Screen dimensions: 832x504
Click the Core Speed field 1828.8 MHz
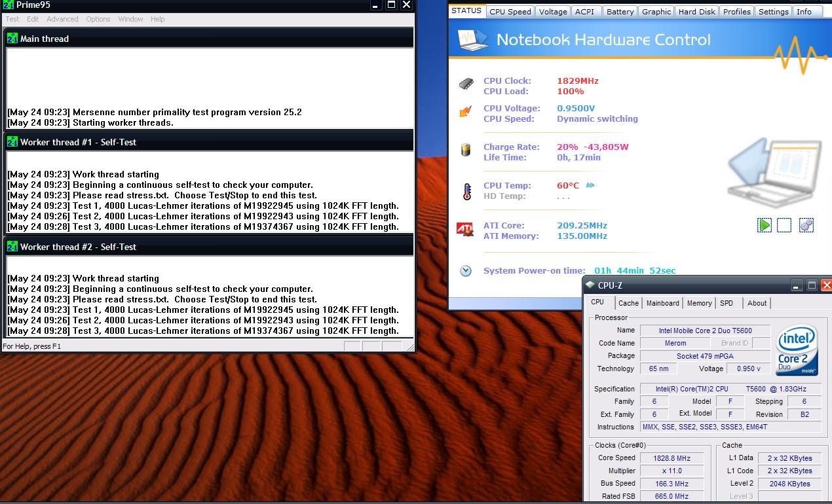(671, 458)
